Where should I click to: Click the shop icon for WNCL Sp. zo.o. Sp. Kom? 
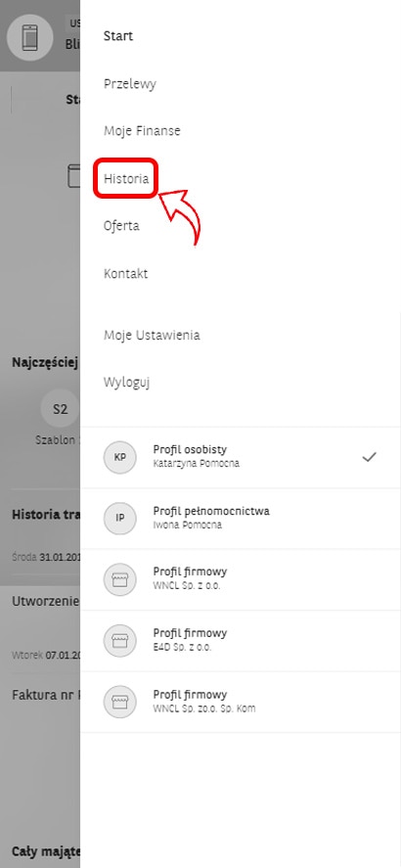point(119,702)
